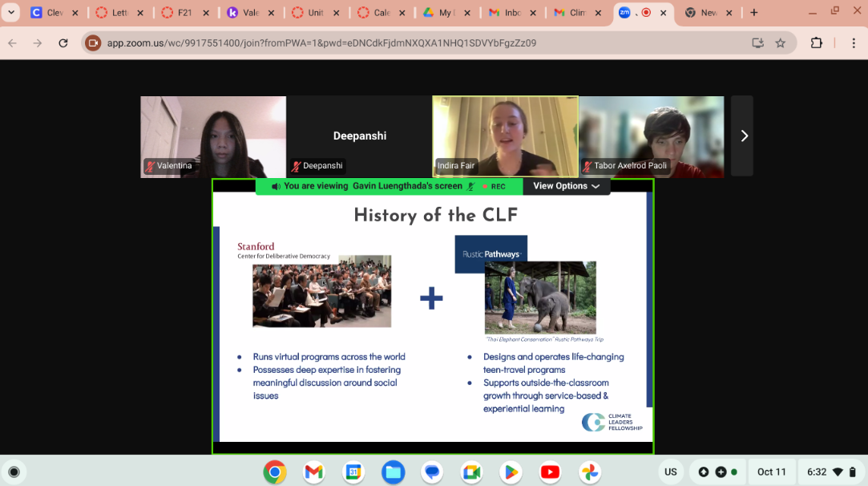Switch to the Cale tab
Screen dimensions: 868x486
374,12
